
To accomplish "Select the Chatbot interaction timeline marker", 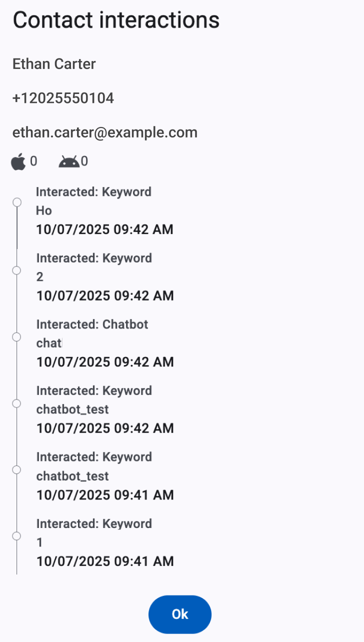I will [16, 336].
